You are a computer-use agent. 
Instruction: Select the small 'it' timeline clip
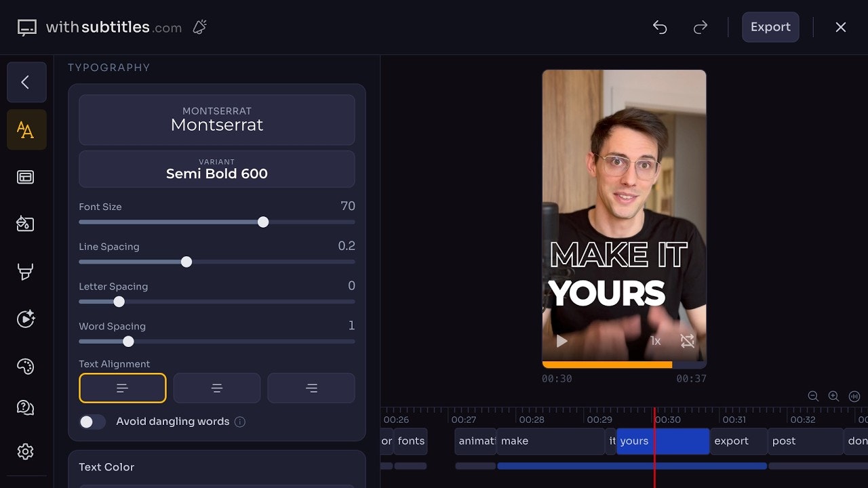(611, 441)
